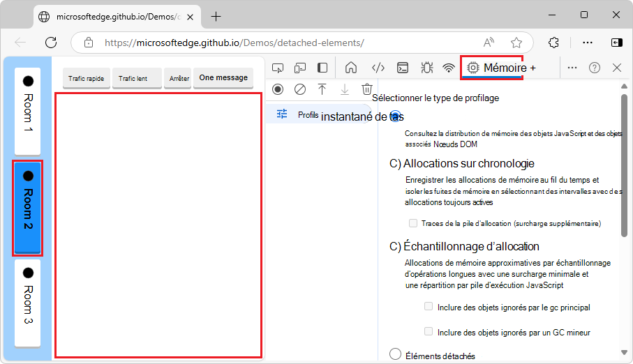Screen dimensions: 633x364
Task: Select Éléments détachés radio button
Action: [395, 354]
